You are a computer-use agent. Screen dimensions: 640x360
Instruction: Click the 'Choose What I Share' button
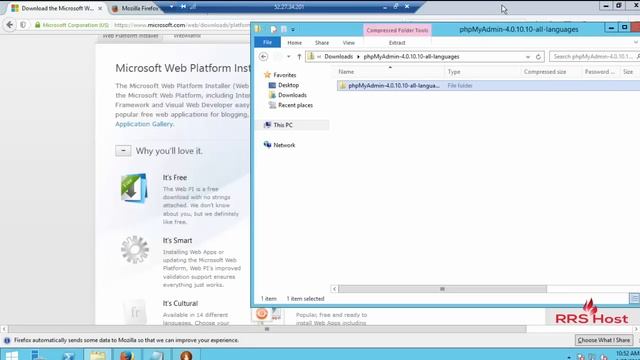pos(604,340)
